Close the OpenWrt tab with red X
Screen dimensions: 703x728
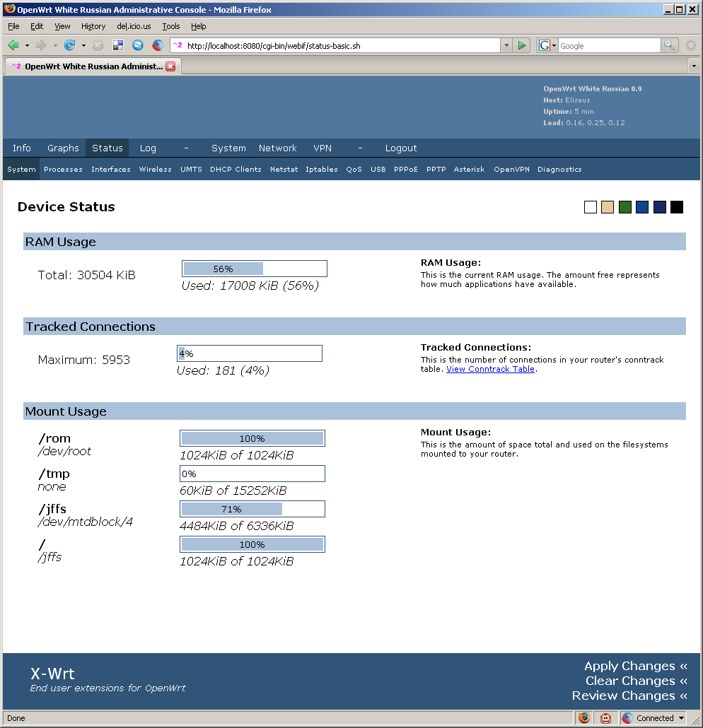(170, 66)
